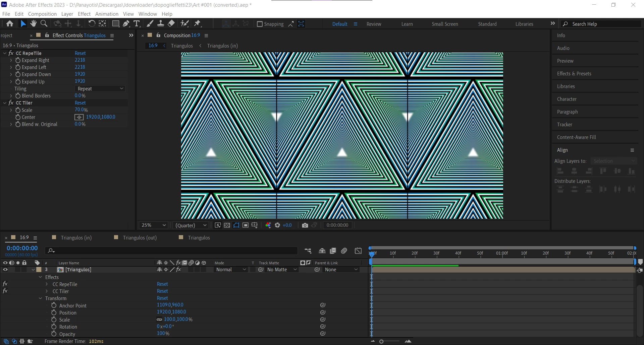Open the show channel color icon

point(268,225)
